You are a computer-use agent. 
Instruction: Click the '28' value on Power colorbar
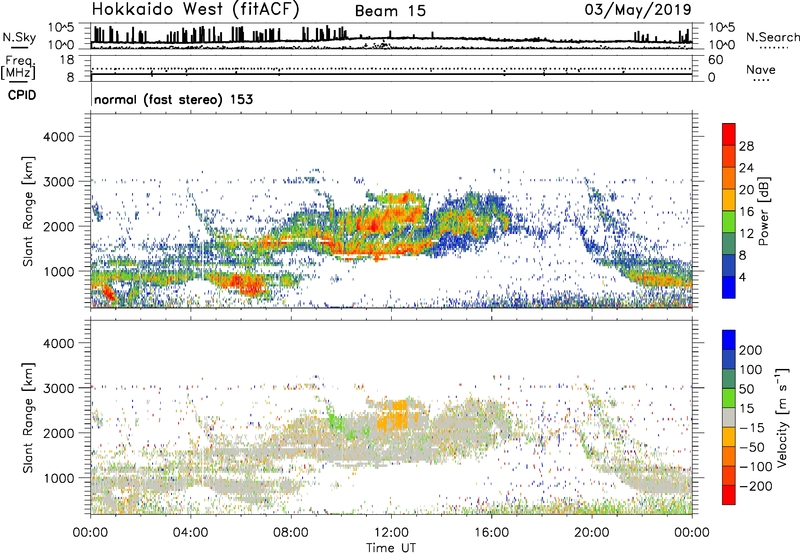pos(746,146)
